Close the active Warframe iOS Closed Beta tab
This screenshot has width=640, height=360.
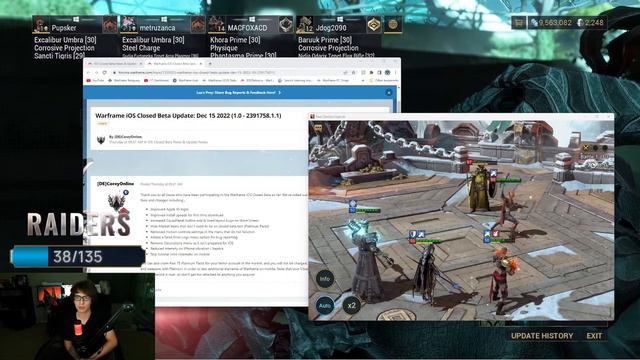click(200, 64)
